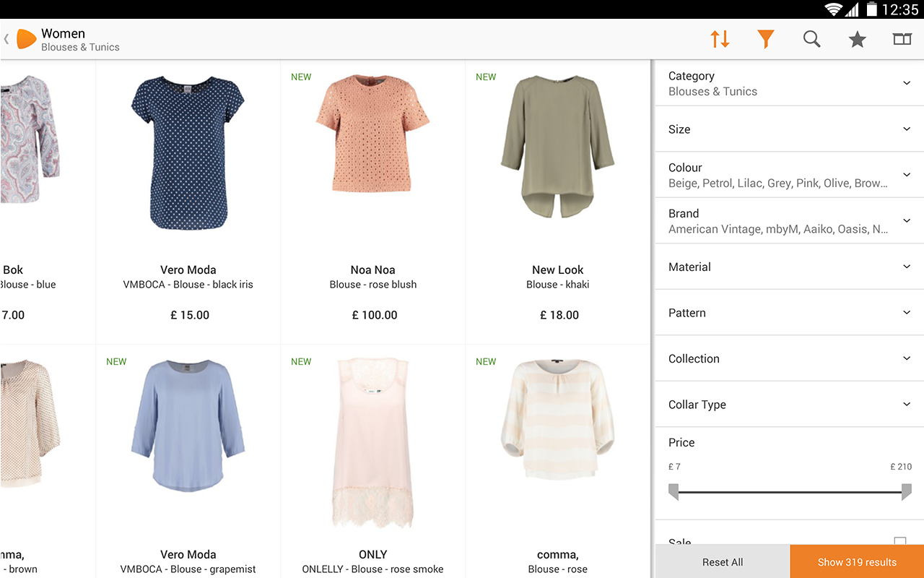Open the Material filter option
The width and height of the screenshot is (924, 578).
point(788,267)
